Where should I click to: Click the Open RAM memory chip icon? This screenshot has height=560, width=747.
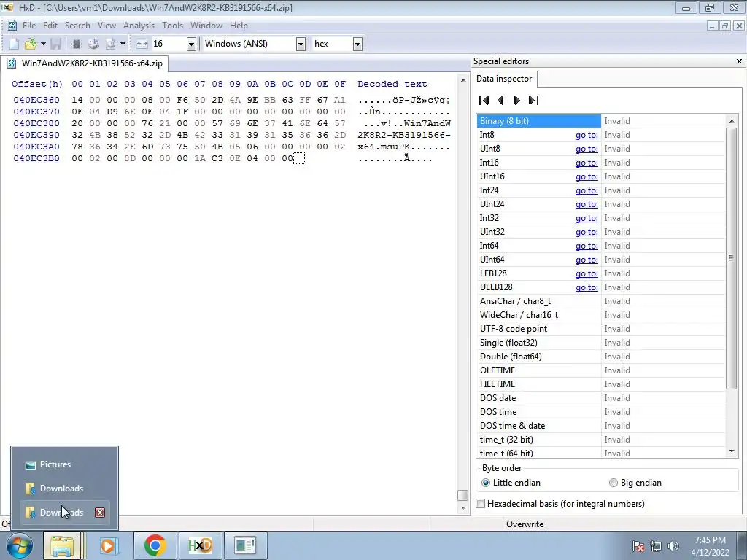click(76, 44)
